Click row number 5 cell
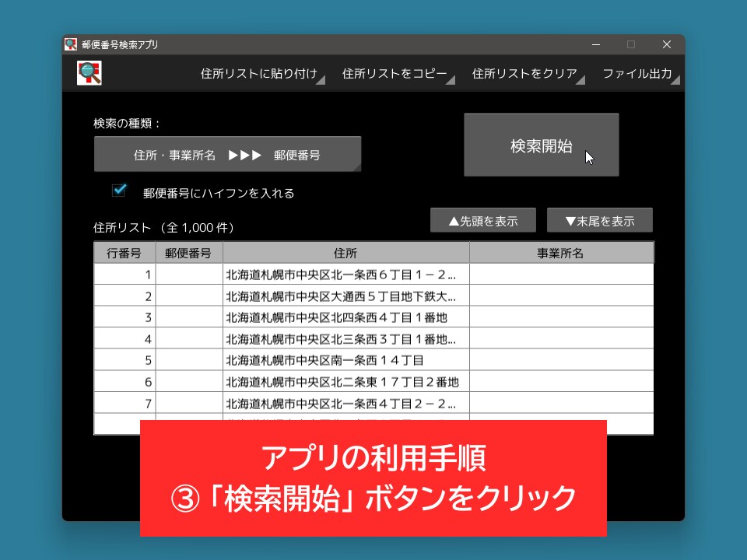747x560 pixels. pyautogui.click(x=124, y=360)
